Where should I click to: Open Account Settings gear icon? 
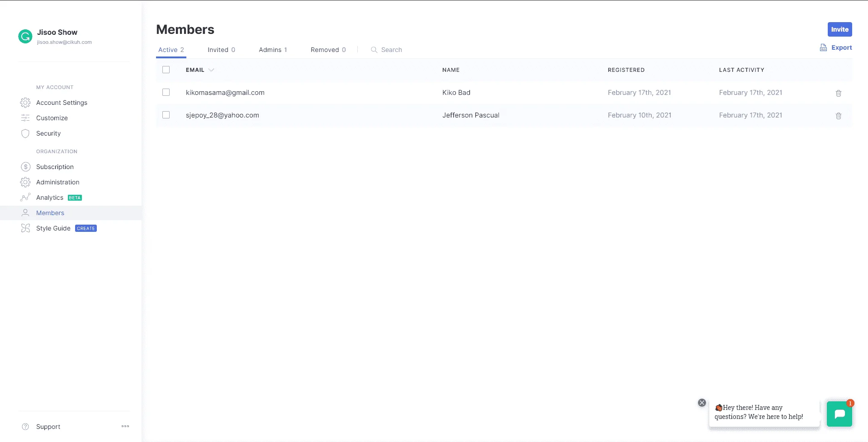tap(25, 103)
